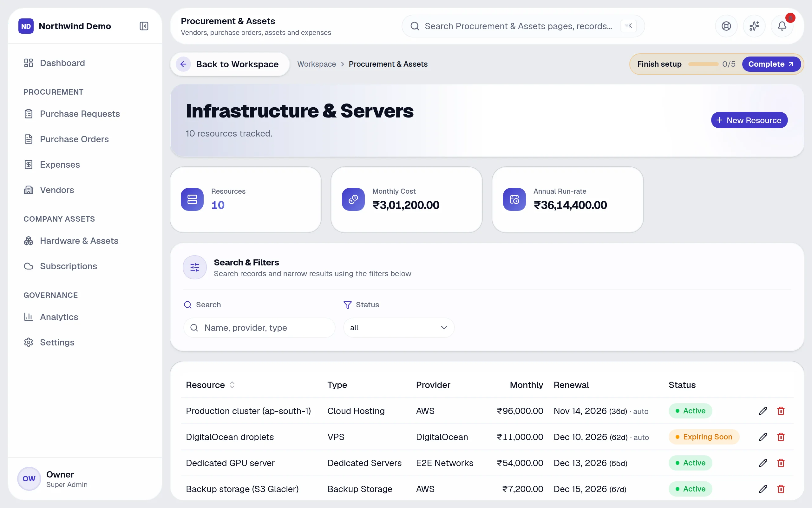Edit the DigitalOcean droplets resource
The height and width of the screenshot is (508, 812).
coord(763,437)
